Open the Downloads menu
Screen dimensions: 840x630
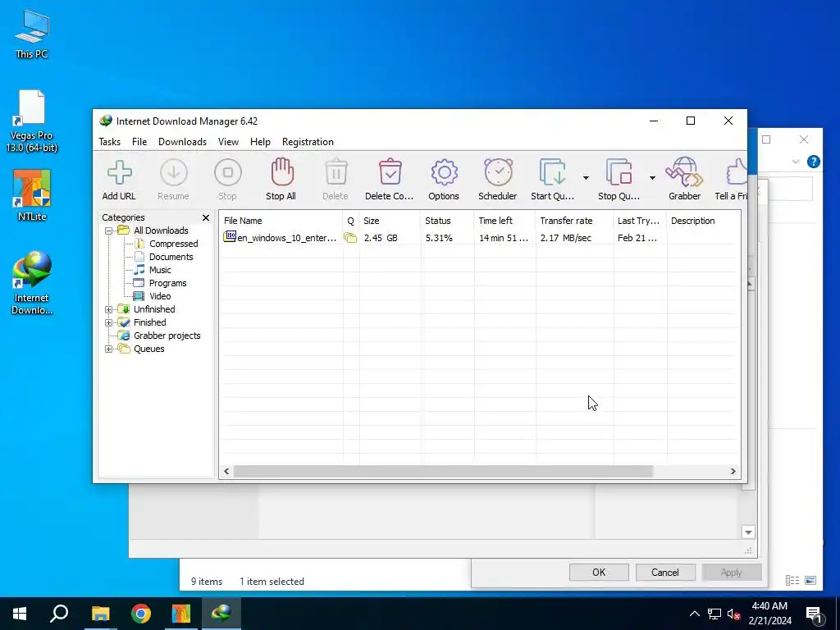[x=182, y=142]
